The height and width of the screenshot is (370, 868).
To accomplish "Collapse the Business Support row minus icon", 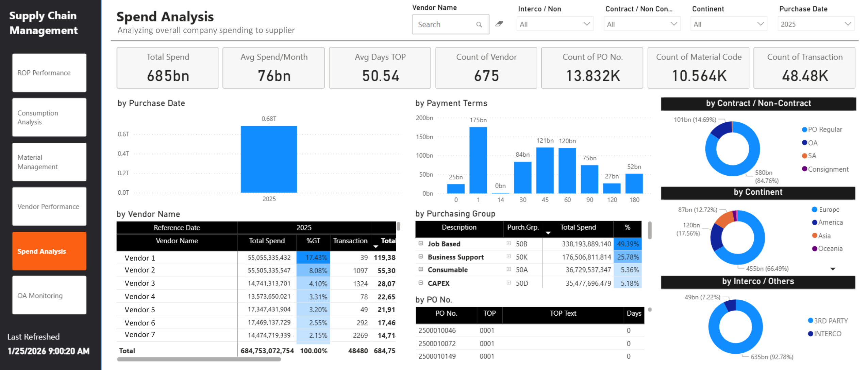I will [x=421, y=257].
